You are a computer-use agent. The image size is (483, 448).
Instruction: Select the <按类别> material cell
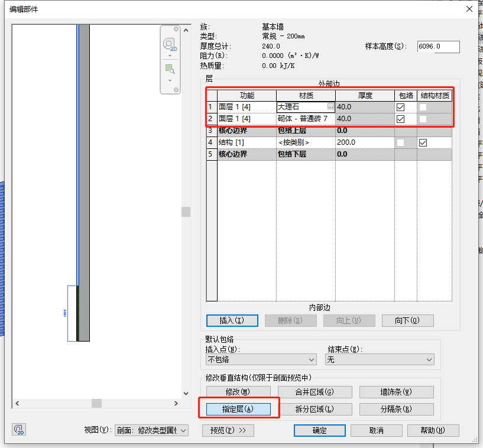tap(306, 142)
